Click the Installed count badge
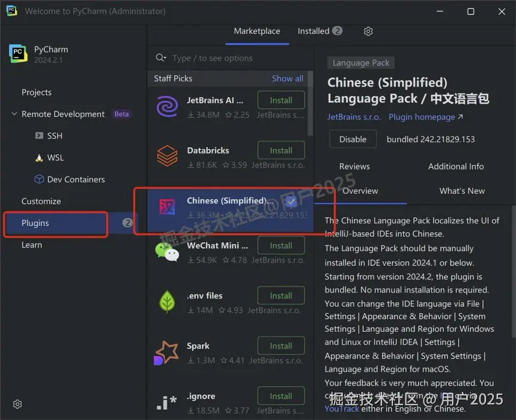Viewport: 516px width, 420px height. (x=337, y=31)
